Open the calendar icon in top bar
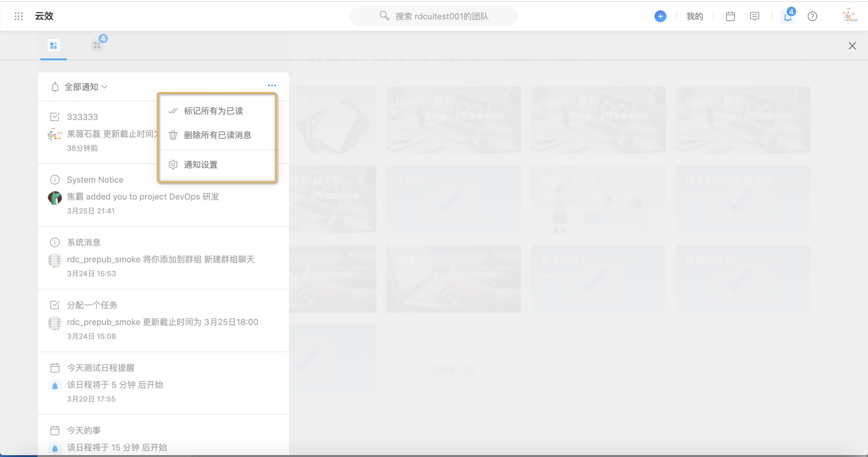 click(x=730, y=16)
